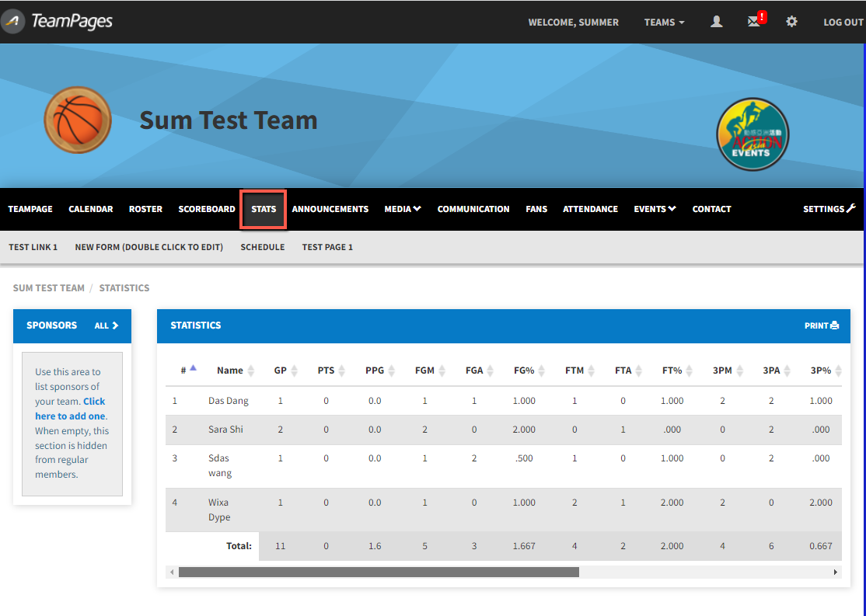Click the basketball team logo
Viewport: 866px width, 616px height.
[x=78, y=120]
